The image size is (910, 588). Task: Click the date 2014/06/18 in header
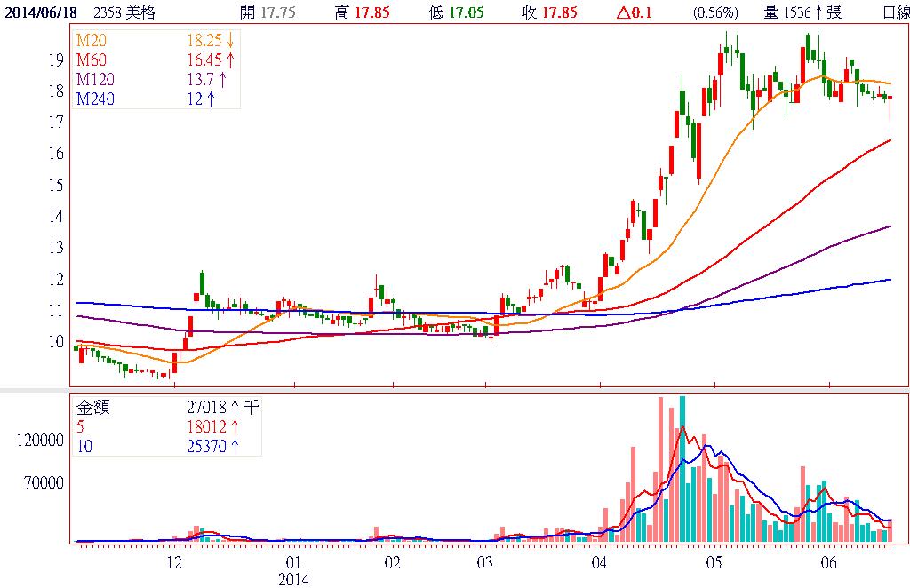tap(41, 12)
